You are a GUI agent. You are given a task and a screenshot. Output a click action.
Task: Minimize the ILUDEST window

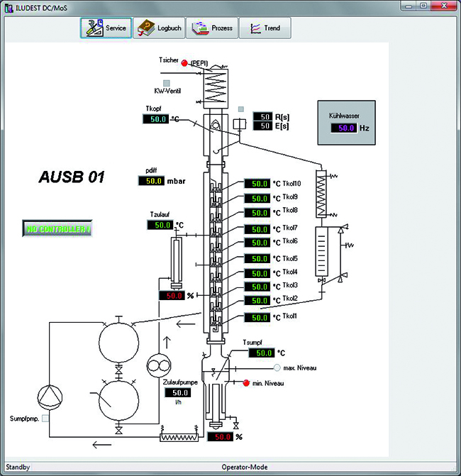click(x=409, y=6)
